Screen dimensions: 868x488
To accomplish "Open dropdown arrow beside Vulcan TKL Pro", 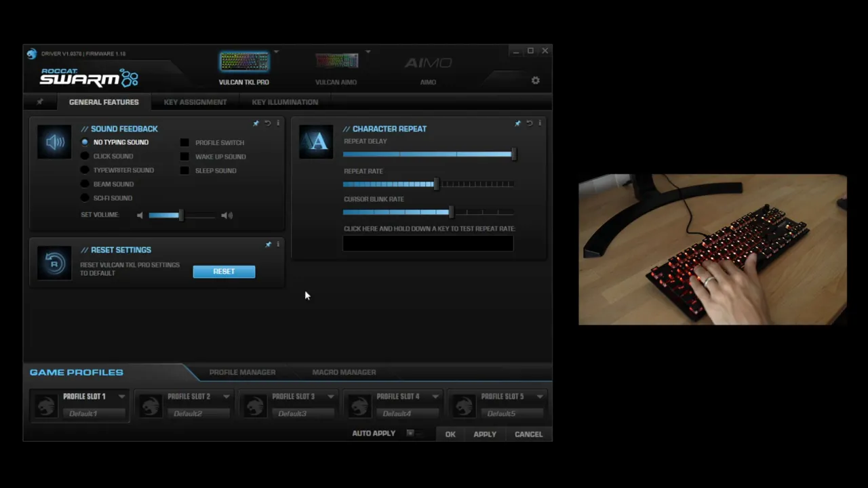I will (276, 52).
